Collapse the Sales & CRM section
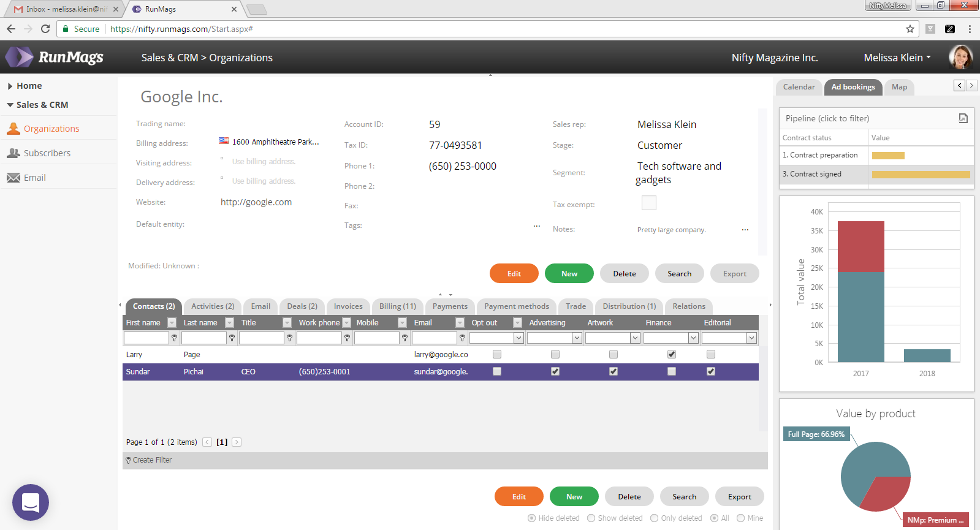 (x=10, y=105)
